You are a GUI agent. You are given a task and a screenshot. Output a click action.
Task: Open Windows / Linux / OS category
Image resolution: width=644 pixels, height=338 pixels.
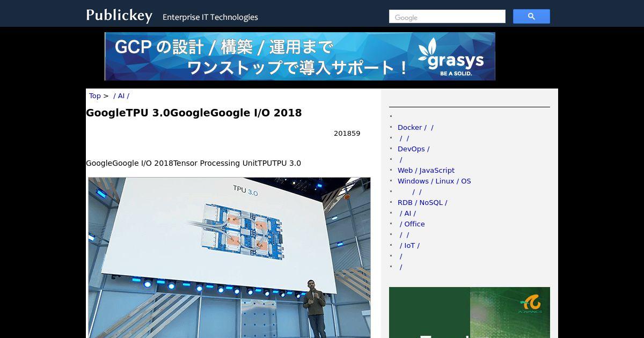click(434, 181)
